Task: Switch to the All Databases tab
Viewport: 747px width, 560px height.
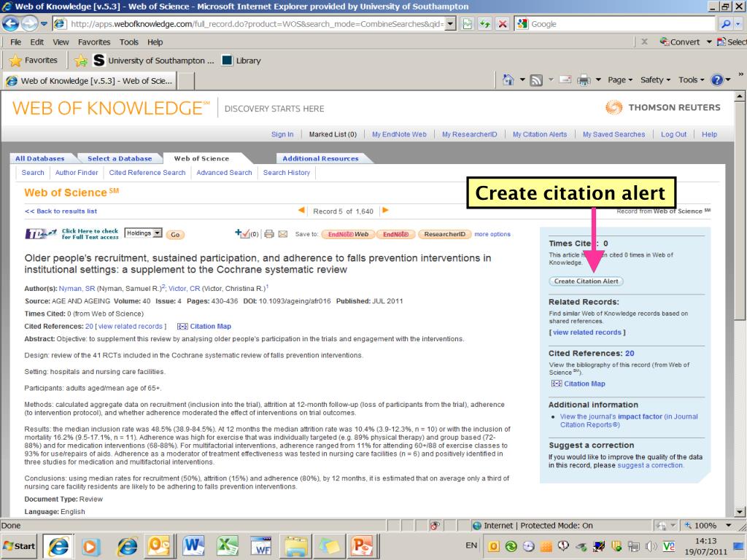Action: 39,158
